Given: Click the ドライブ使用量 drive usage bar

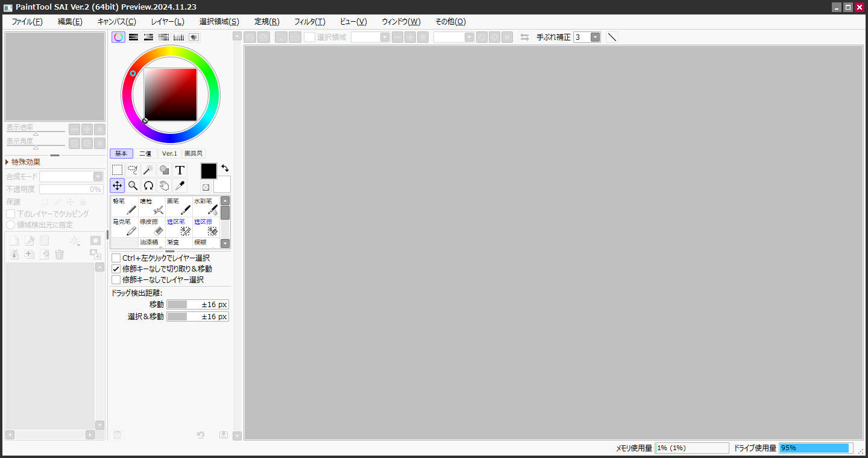Looking at the screenshot, I should click(x=817, y=448).
